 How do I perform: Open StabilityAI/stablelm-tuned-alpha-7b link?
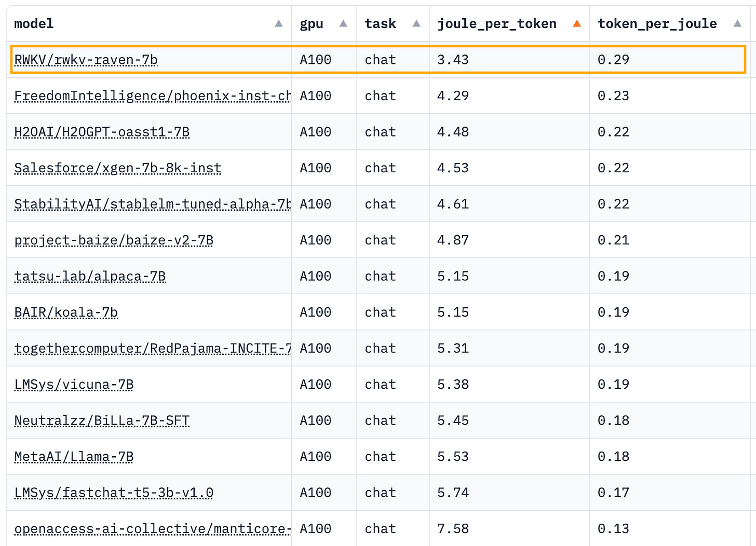click(153, 204)
